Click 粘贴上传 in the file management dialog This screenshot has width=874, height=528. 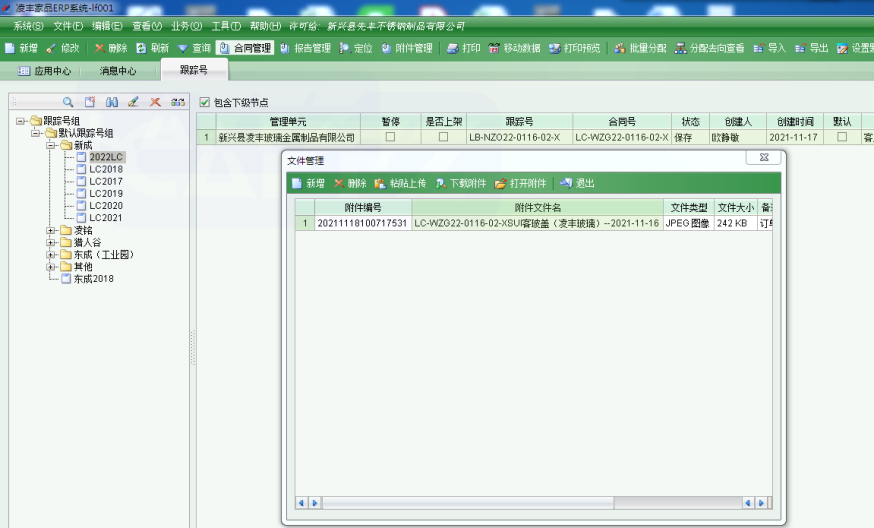point(400,183)
